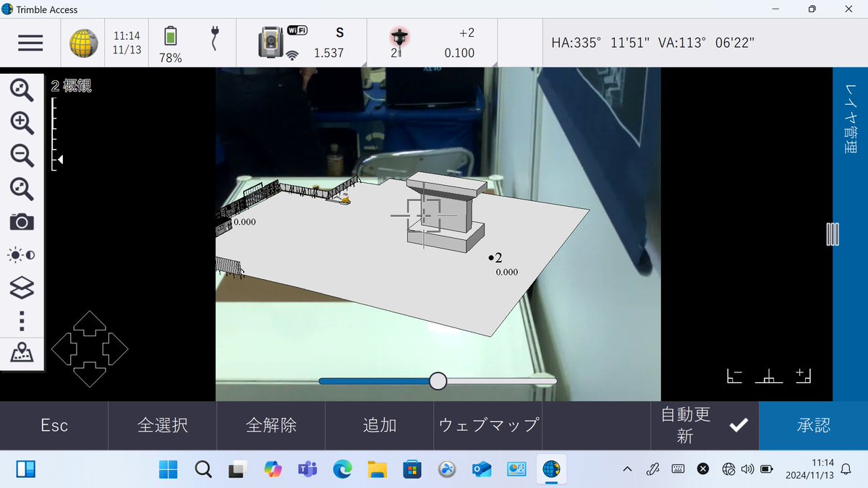Image resolution: width=868 pixels, height=488 pixels.
Task: Open the total station instrument icon
Action: (271, 43)
